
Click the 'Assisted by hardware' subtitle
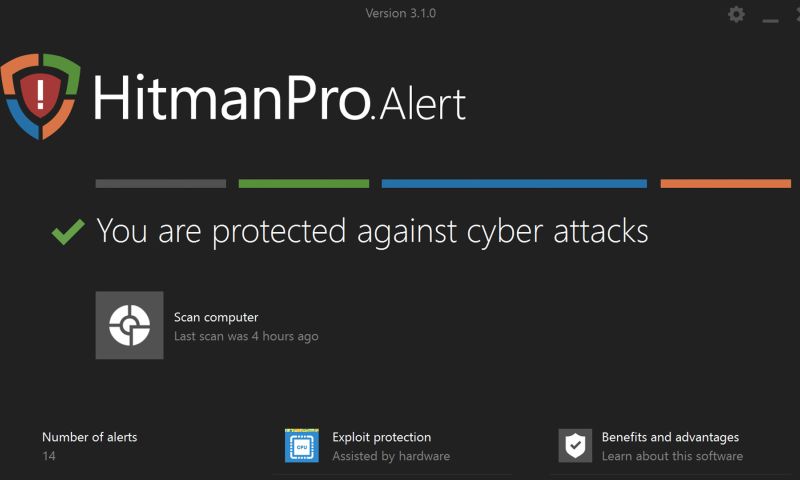pos(391,456)
